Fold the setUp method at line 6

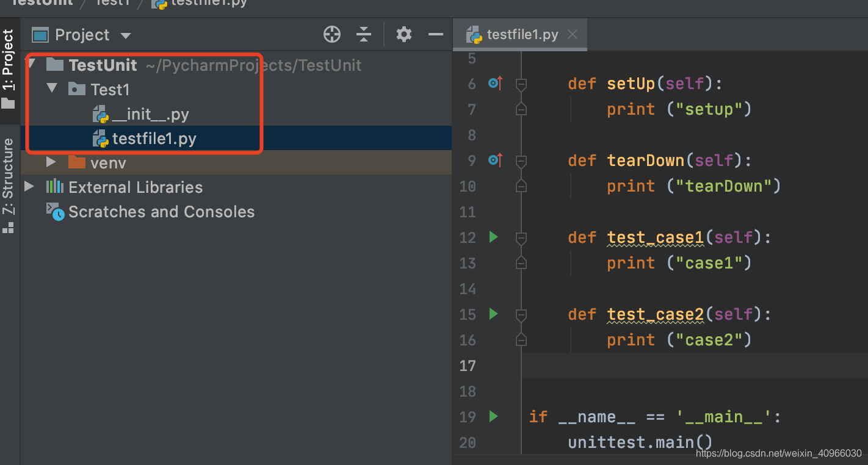tap(521, 84)
